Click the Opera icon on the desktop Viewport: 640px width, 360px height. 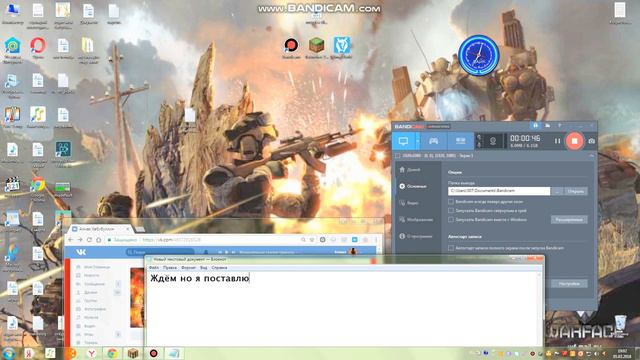tap(38, 49)
